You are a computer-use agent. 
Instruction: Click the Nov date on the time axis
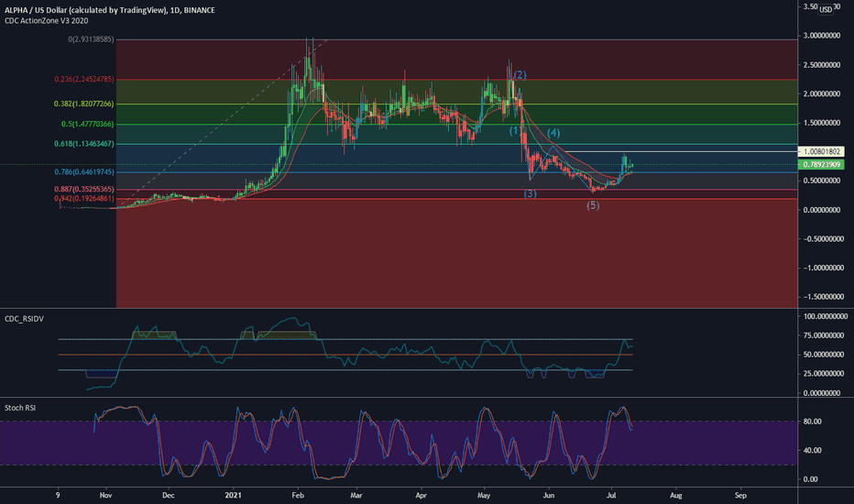[106, 495]
